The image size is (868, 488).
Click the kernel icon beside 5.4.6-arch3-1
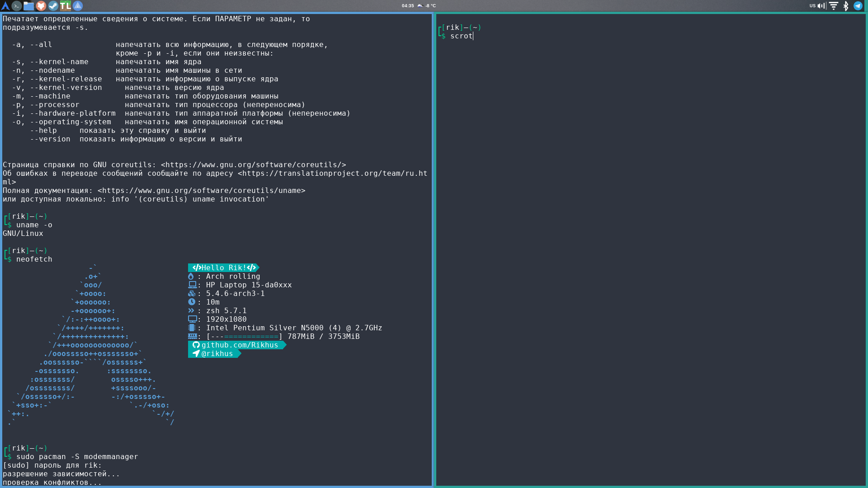(x=192, y=293)
